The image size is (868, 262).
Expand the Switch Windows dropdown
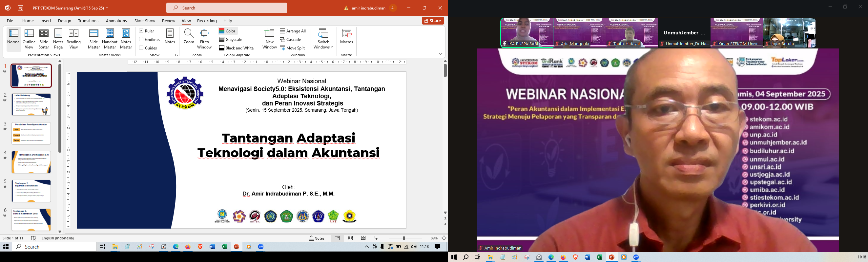tap(323, 39)
